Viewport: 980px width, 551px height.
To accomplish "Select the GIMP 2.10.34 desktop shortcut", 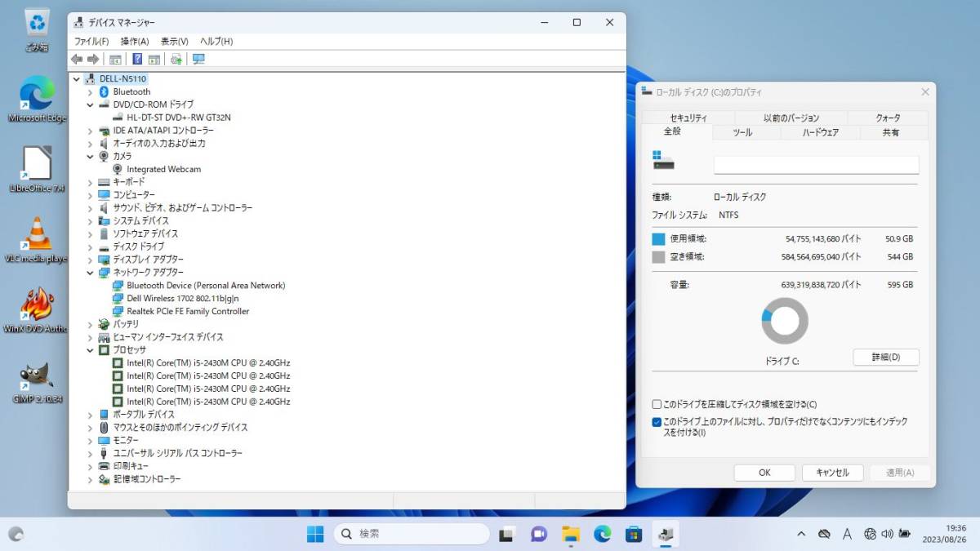I will 37,381.
